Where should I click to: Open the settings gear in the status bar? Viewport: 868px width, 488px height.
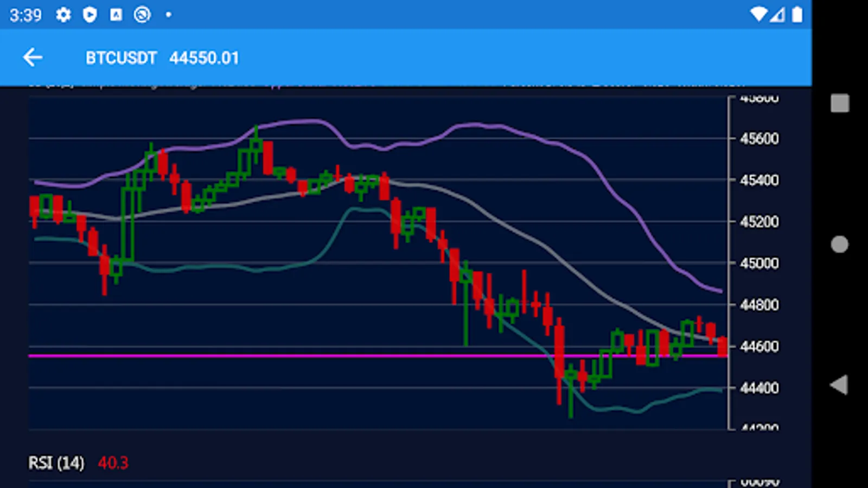63,15
